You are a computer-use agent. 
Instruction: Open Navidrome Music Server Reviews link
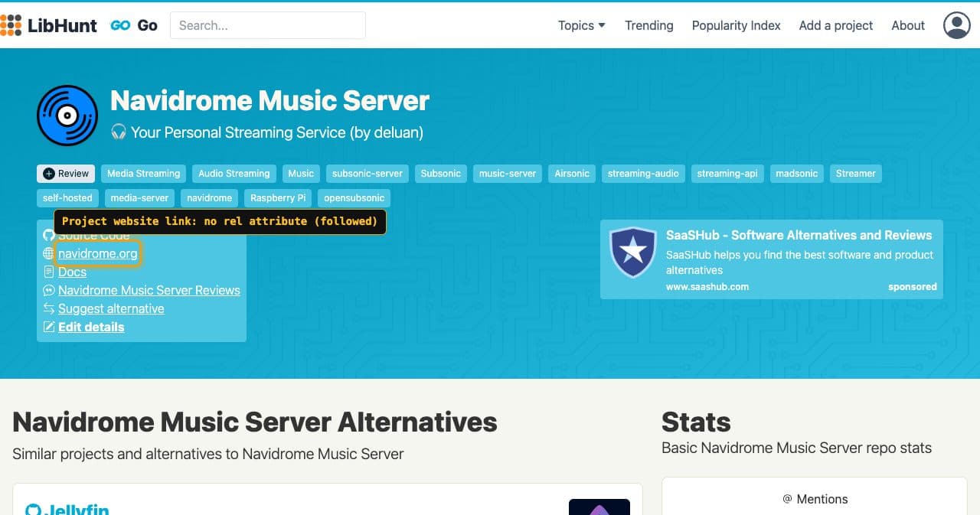149,290
